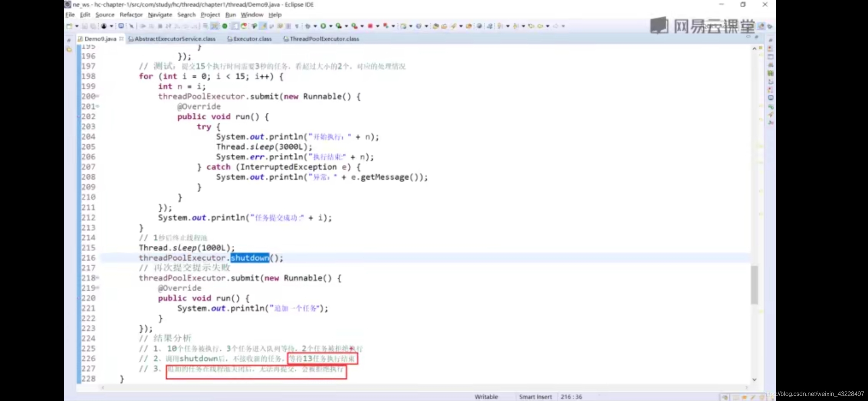Collapse the code fold at line 201
868x401 pixels.
tap(98, 107)
